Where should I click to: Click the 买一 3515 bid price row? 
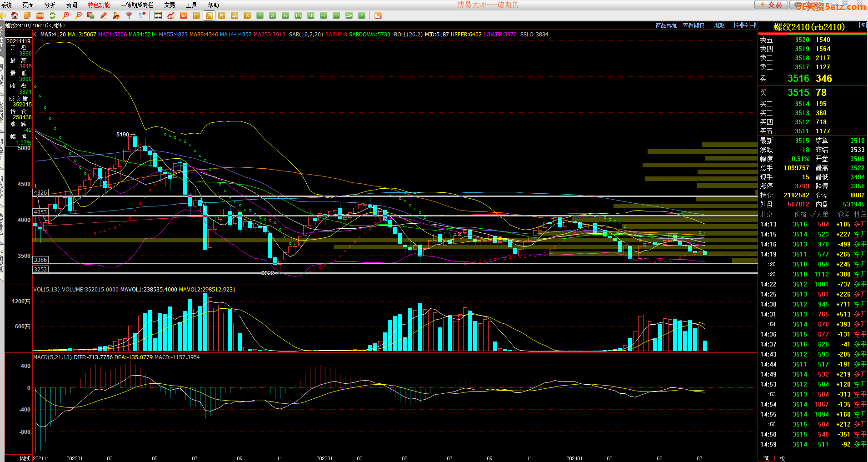(813, 92)
